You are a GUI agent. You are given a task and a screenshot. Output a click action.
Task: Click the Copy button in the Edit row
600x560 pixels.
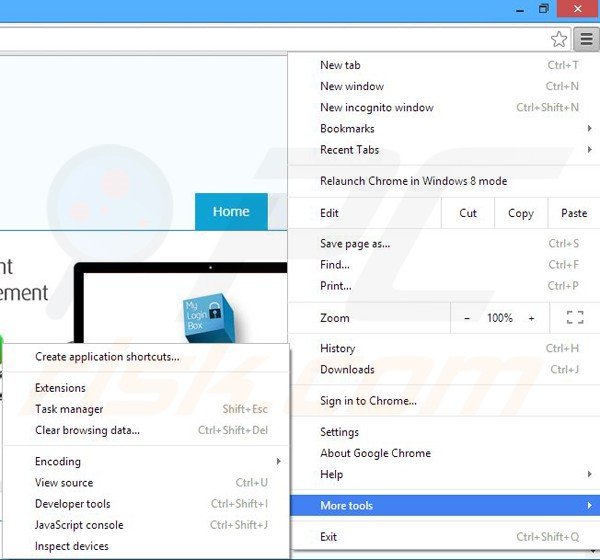coord(521,213)
